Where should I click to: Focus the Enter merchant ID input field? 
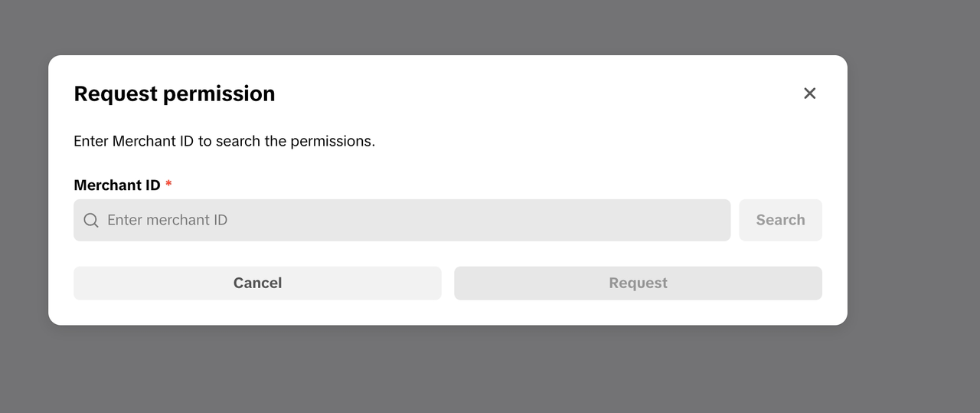coord(413,221)
